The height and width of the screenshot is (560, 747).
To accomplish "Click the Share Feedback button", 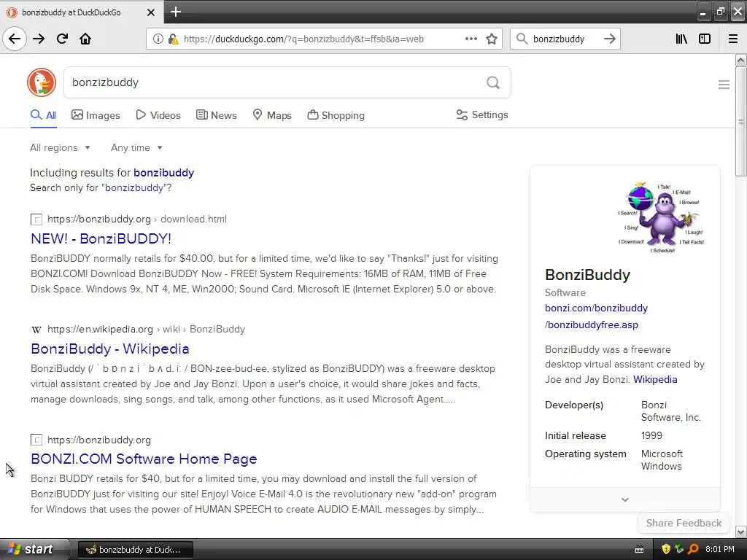I will click(x=684, y=523).
